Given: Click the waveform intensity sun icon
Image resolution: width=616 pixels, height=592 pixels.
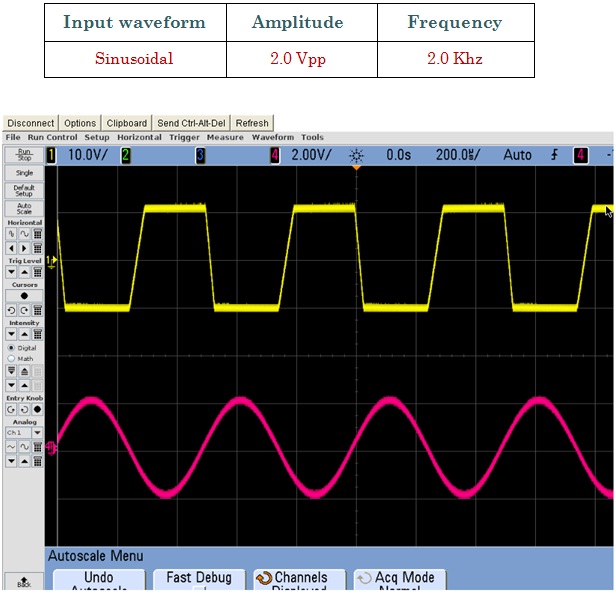Looking at the screenshot, I should coord(356,156).
